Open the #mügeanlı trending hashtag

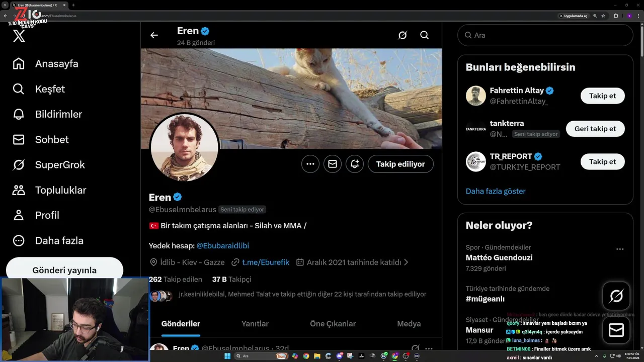pyautogui.click(x=485, y=299)
